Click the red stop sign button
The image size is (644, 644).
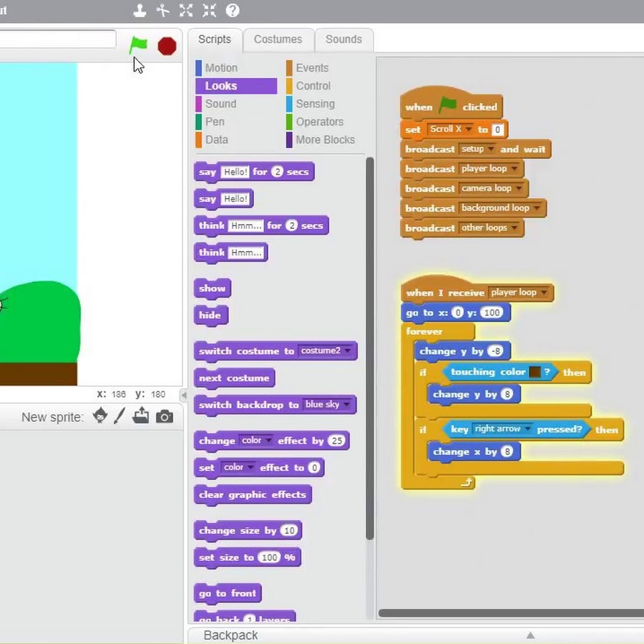click(167, 46)
